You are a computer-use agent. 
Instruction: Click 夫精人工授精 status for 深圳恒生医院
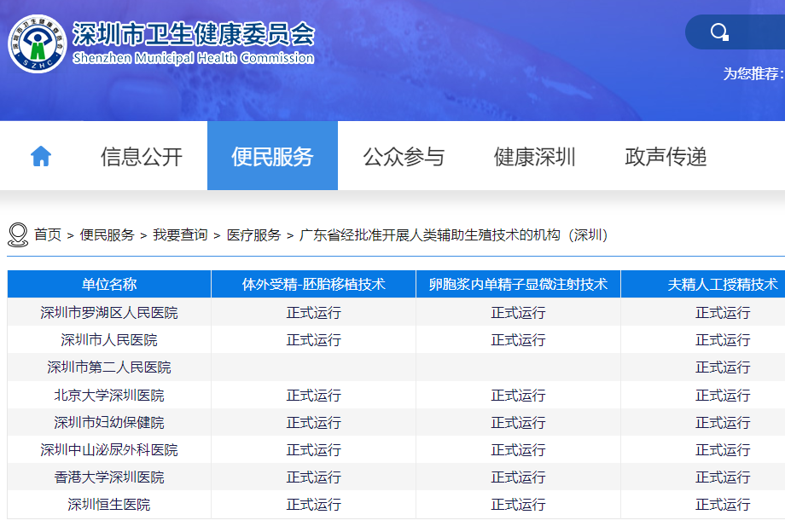click(723, 505)
